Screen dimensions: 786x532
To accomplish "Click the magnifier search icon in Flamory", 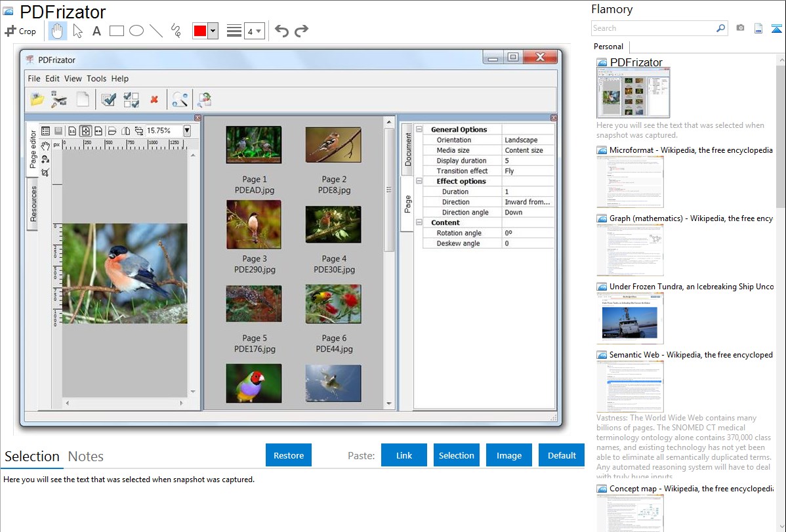I will coord(720,28).
